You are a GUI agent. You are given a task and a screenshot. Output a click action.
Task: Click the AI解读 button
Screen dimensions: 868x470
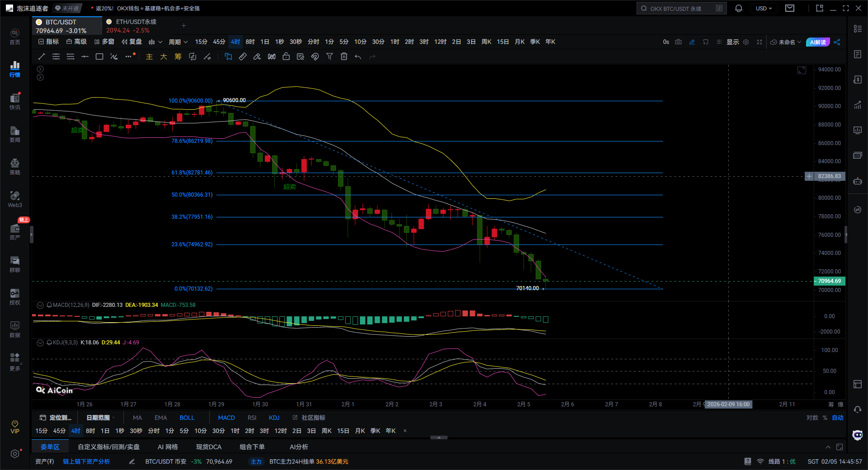click(817, 42)
